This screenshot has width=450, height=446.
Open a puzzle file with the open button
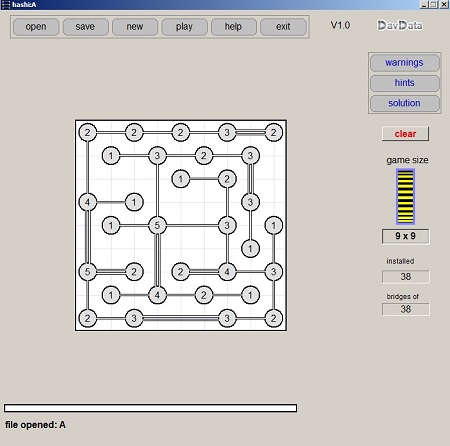36,27
